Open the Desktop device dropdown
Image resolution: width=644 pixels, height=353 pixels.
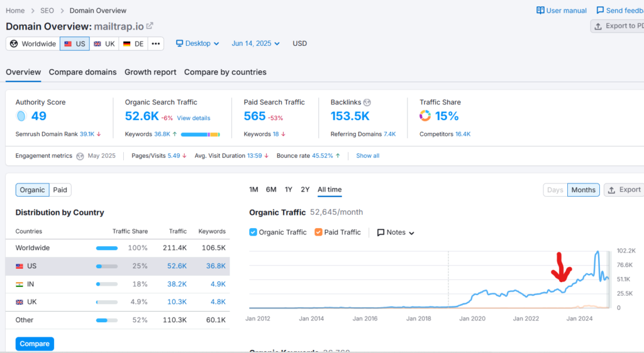click(x=197, y=43)
